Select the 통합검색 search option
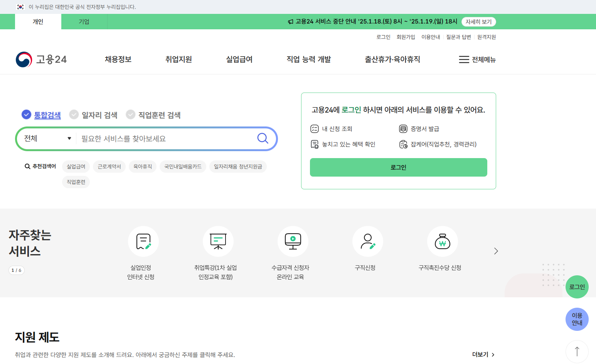This screenshot has height=364, width=596. 42,115
